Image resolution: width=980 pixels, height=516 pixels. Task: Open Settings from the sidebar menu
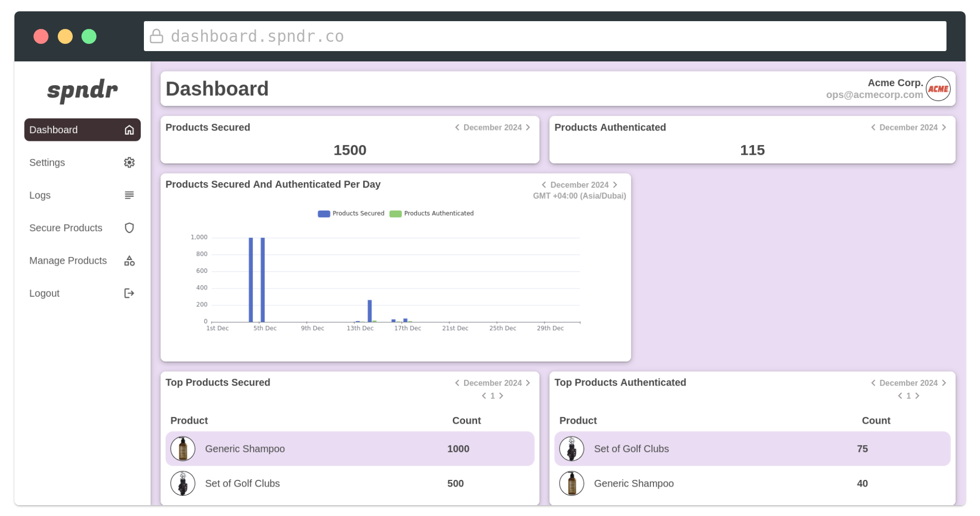pyautogui.click(x=47, y=163)
